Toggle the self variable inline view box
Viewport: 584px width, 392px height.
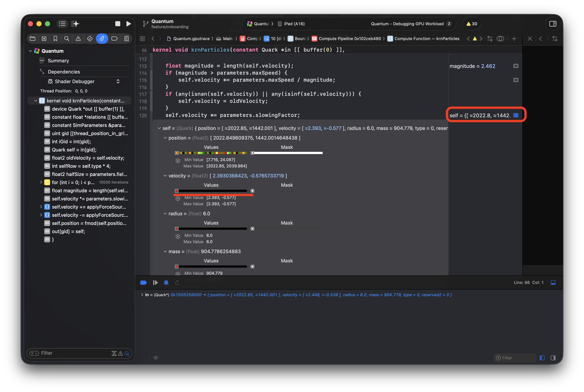tap(516, 115)
